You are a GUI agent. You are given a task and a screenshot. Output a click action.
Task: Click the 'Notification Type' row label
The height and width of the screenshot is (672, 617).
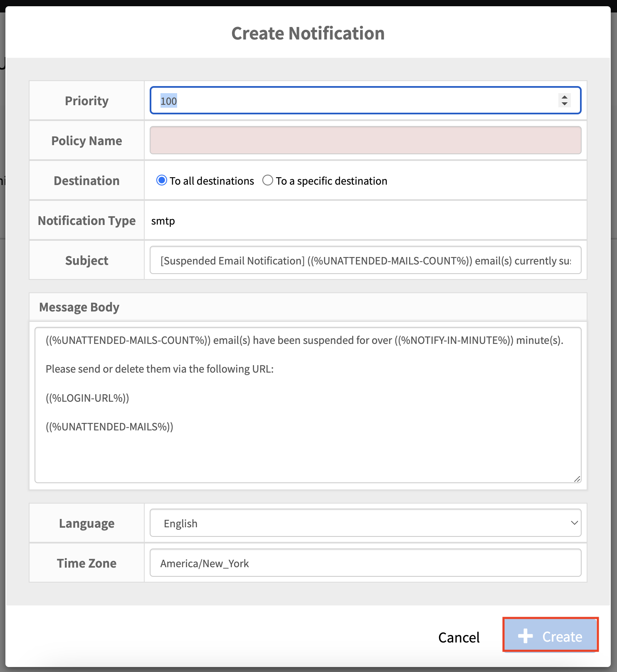coord(86,220)
